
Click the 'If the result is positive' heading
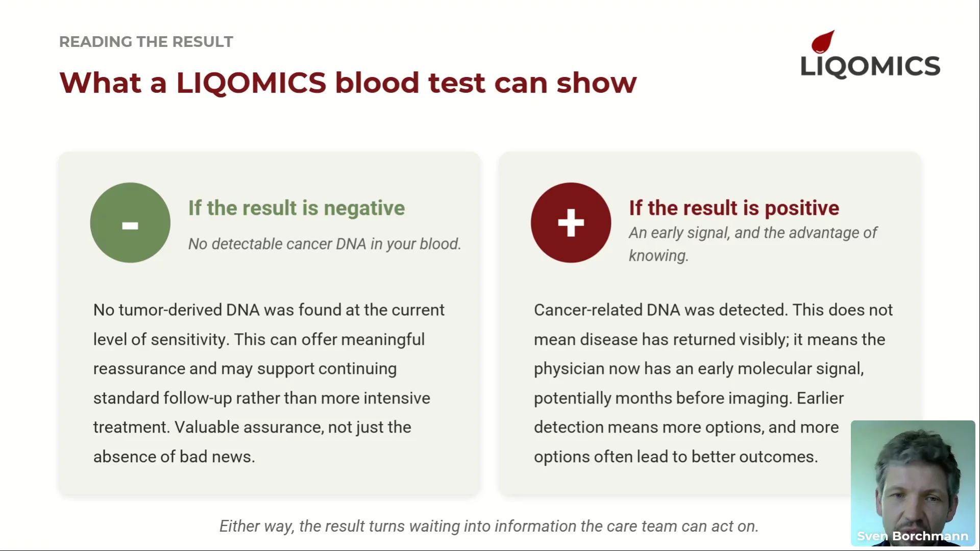[x=734, y=208]
